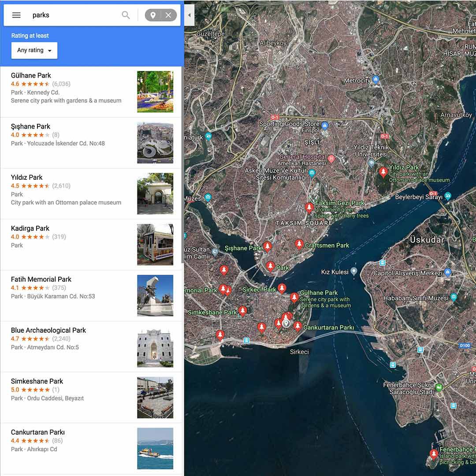The image size is (476, 476).
Task: Click the Üsküdar district label
Action: pos(427,240)
